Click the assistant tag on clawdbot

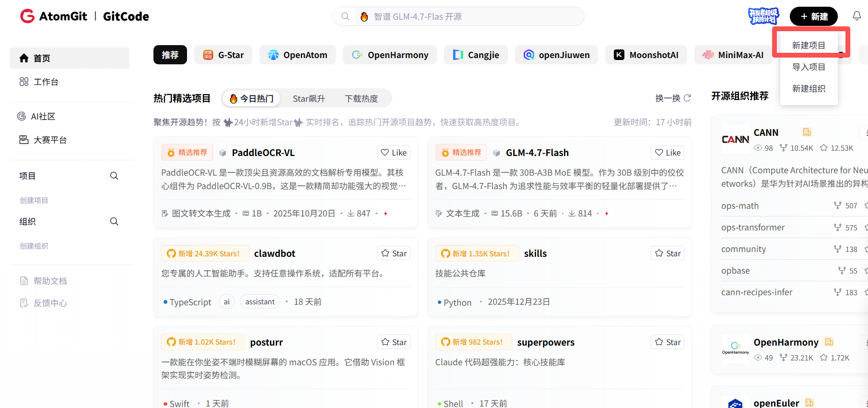pos(260,301)
